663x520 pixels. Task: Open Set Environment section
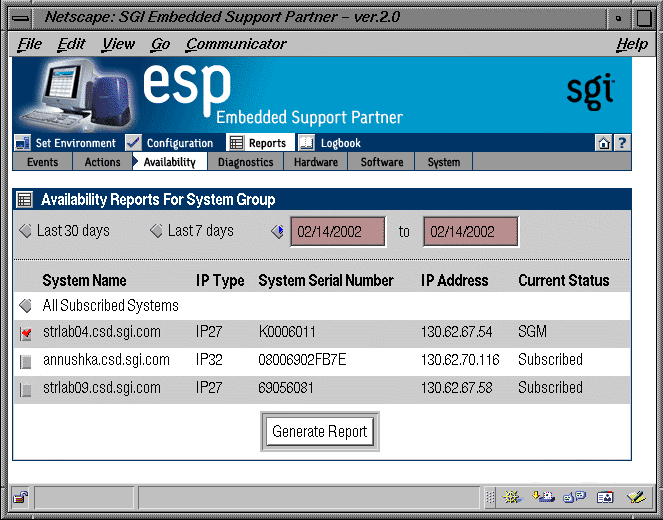click(75, 143)
